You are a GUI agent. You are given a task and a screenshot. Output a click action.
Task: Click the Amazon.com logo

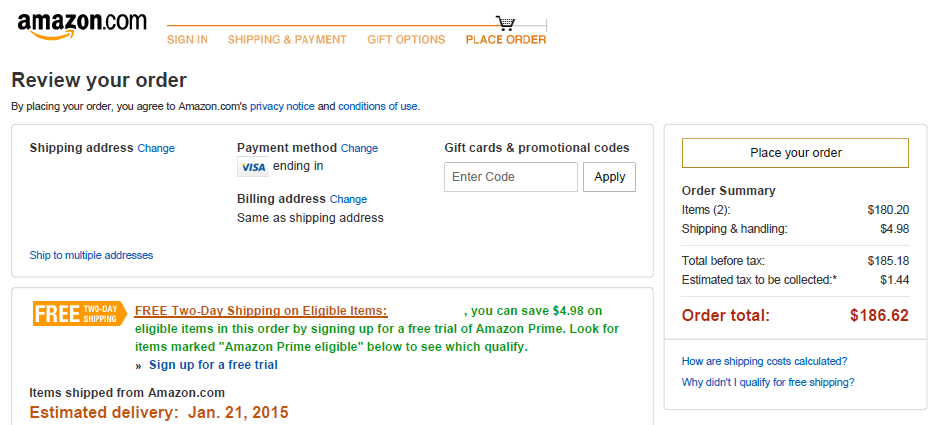81,26
